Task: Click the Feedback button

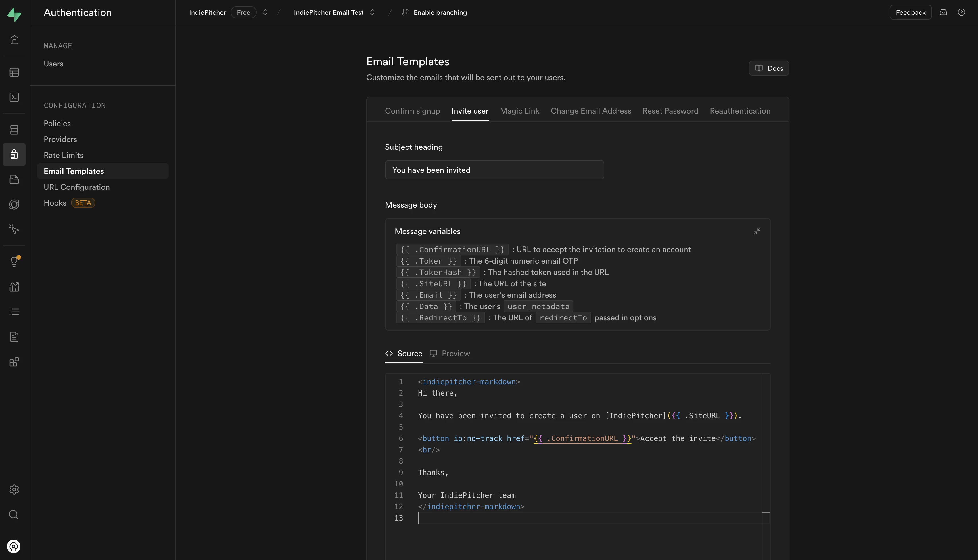Action: point(910,12)
